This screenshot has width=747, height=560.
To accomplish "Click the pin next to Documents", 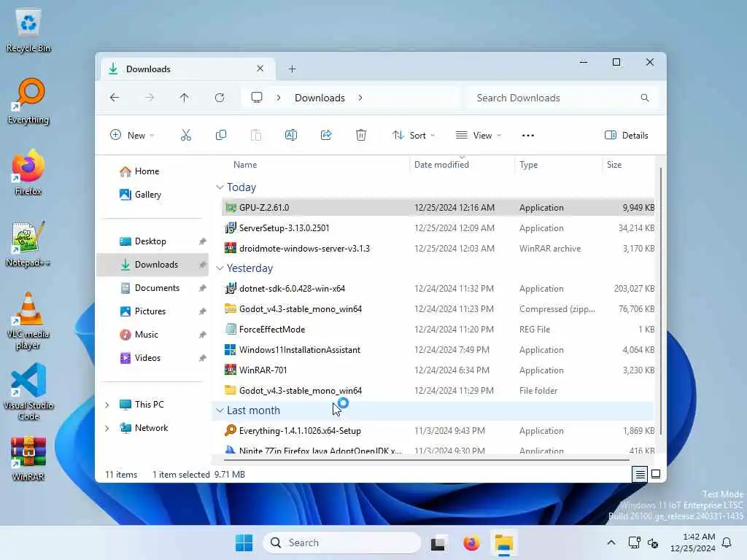I will (203, 288).
